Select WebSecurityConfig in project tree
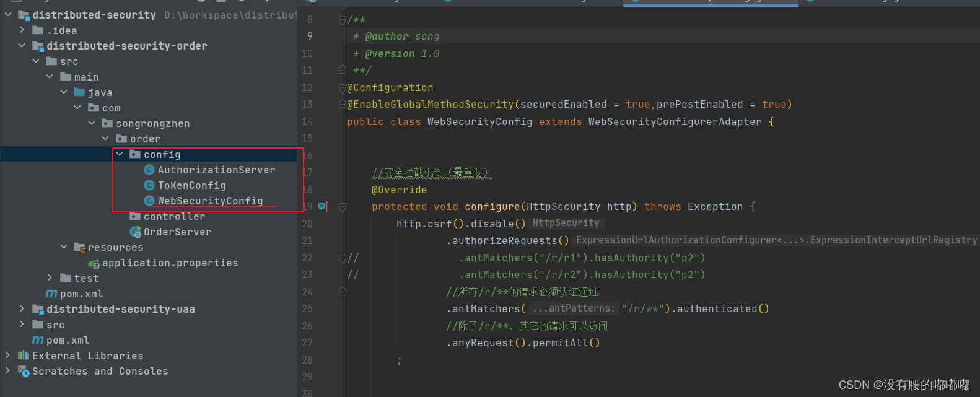980x397 pixels. point(210,201)
